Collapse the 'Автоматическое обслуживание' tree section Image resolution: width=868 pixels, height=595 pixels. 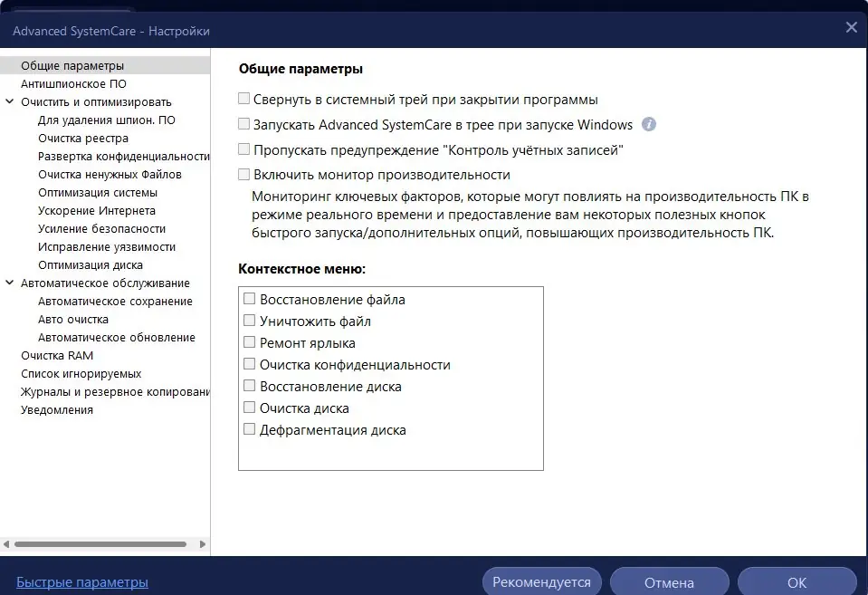[x=9, y=283]
